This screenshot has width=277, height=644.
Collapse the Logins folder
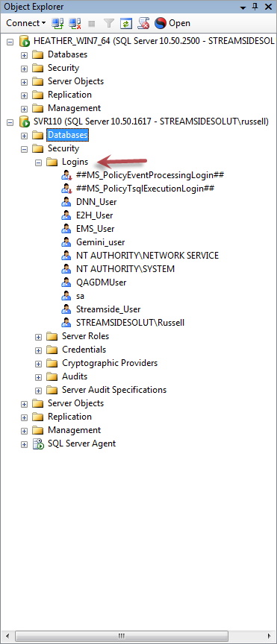coord(38,162)
